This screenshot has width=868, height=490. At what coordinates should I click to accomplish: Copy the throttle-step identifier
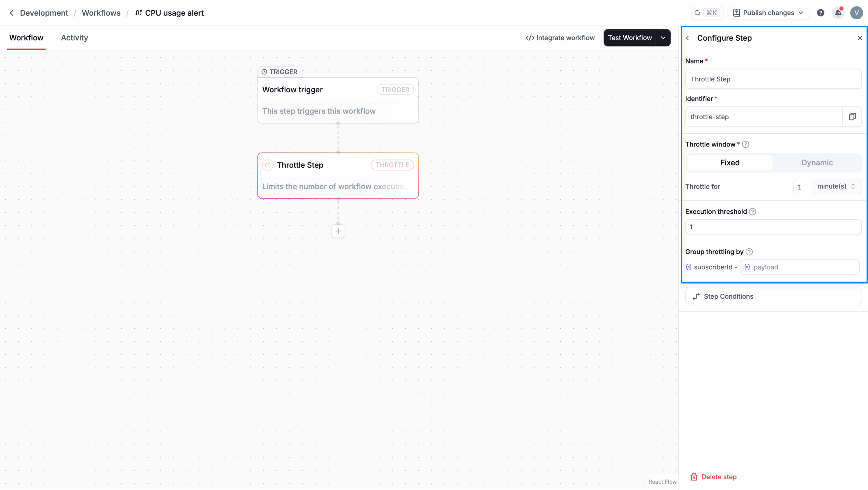[852, 117]
